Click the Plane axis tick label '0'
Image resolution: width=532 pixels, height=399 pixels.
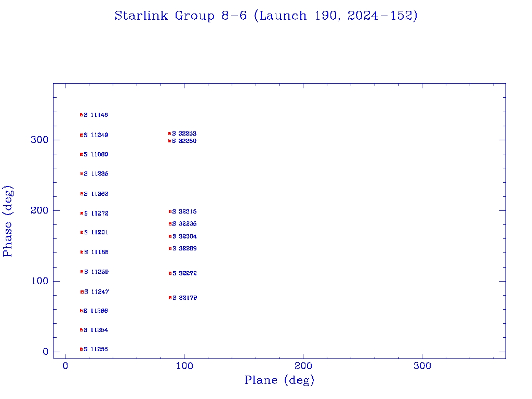[65, 366]
